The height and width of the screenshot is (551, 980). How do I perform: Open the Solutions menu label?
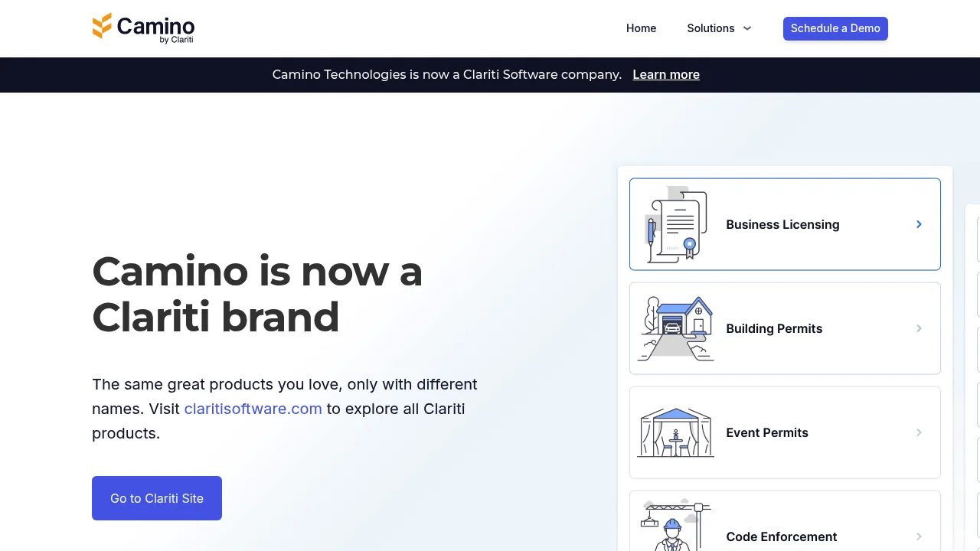(710, 28)
